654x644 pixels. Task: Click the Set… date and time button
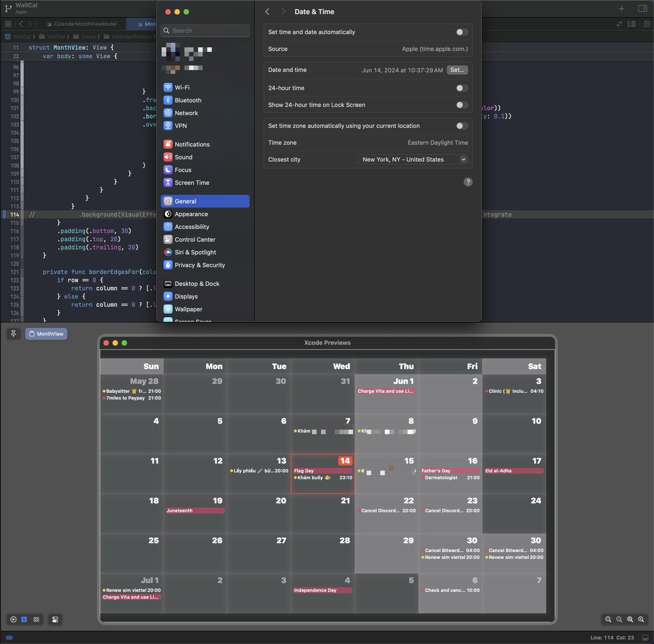pyautogui.click(x=457, y=70)
